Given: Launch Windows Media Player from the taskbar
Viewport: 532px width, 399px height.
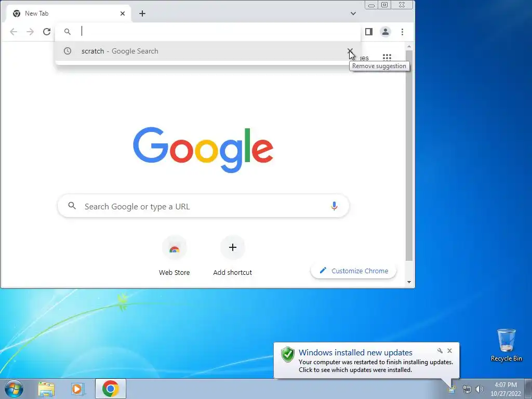Looking at the screenshot, I should tap(77, 389).
